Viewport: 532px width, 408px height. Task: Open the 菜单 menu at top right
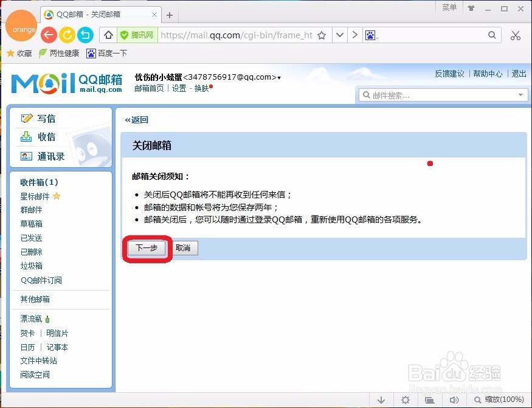coord(449,7)
